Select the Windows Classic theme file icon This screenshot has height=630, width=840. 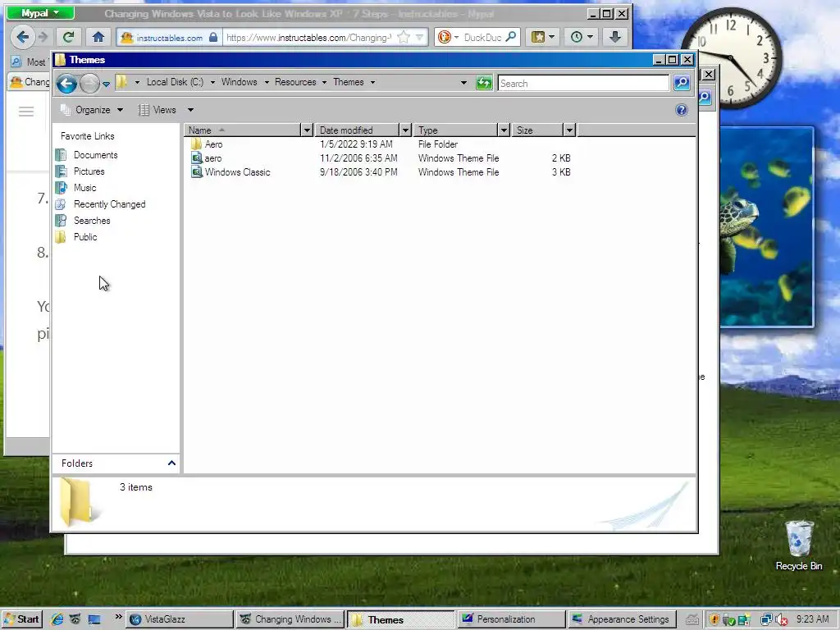197,172
